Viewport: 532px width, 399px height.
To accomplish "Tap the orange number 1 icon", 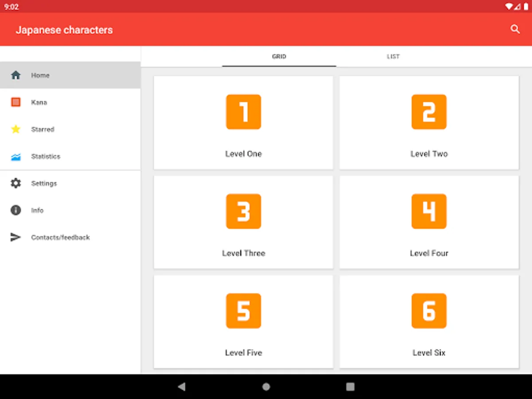I will (243, 112).
